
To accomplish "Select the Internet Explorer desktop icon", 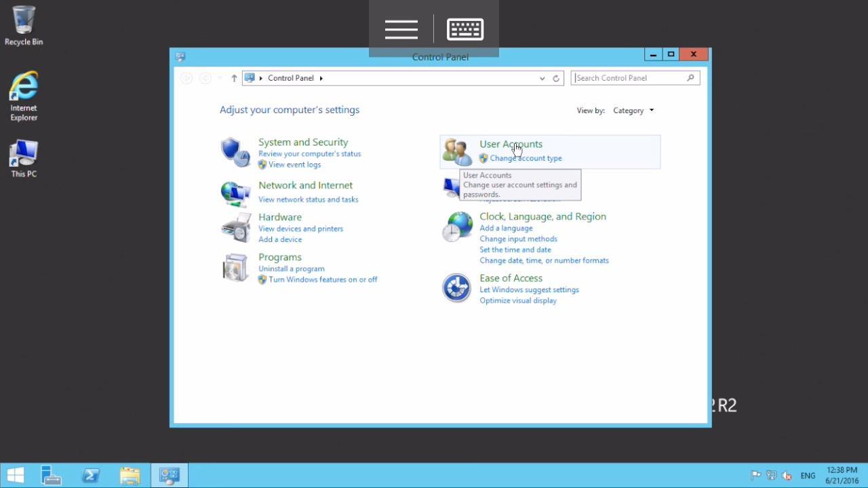I will (x=24, y=97).
